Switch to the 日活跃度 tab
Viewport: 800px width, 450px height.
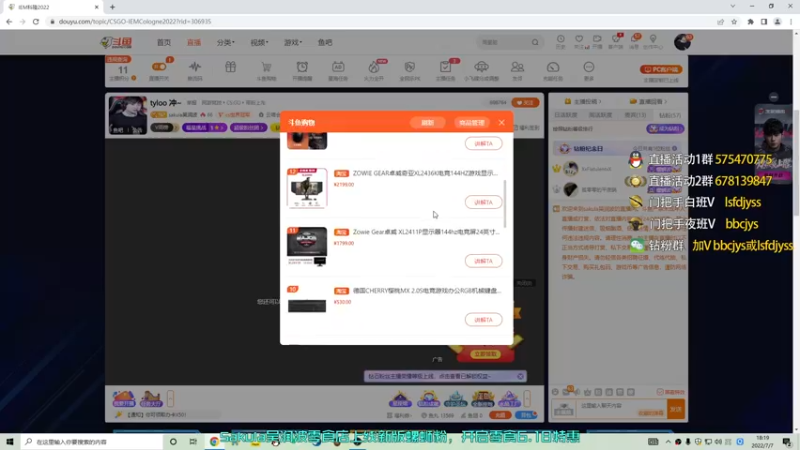(566, 115)
